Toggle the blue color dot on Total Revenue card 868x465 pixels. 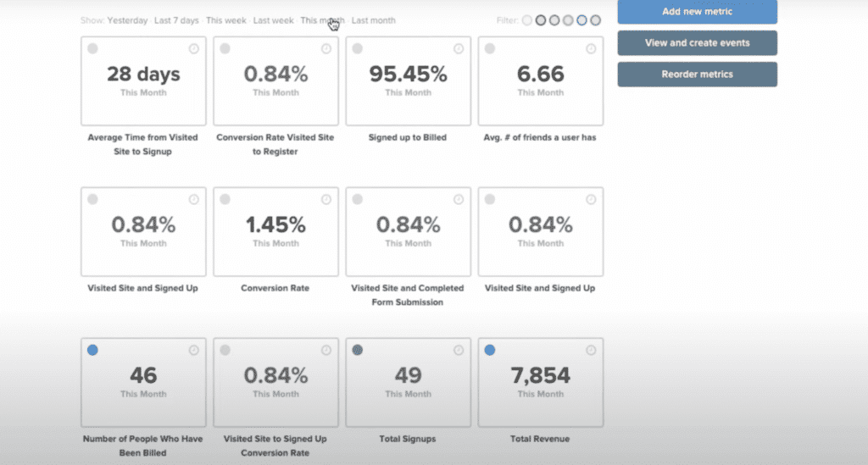point(489,350)
